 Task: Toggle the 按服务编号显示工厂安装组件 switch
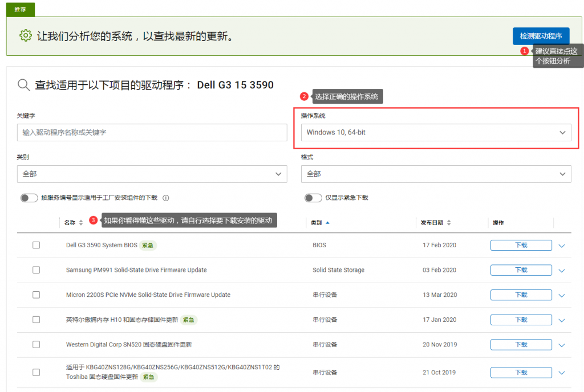[29, 198]
